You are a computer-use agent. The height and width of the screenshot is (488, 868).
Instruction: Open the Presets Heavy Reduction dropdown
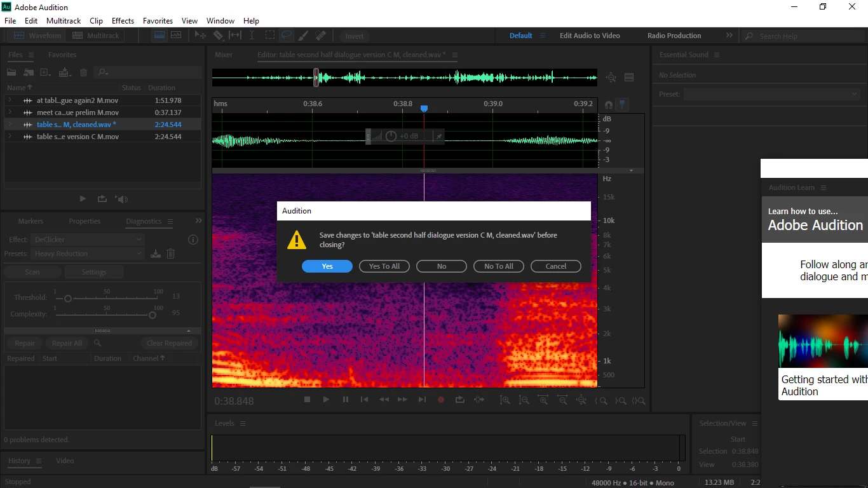[88, 254]
